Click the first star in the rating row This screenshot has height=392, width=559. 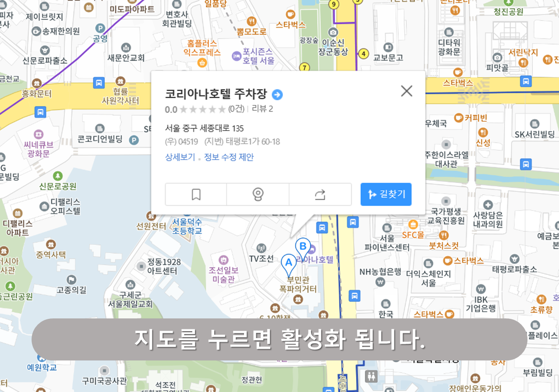184,109
